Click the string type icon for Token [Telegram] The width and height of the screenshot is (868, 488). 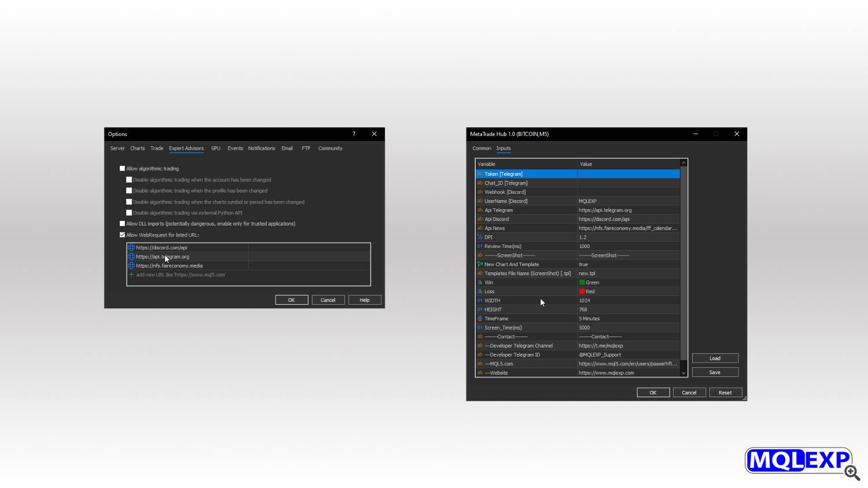480,174
